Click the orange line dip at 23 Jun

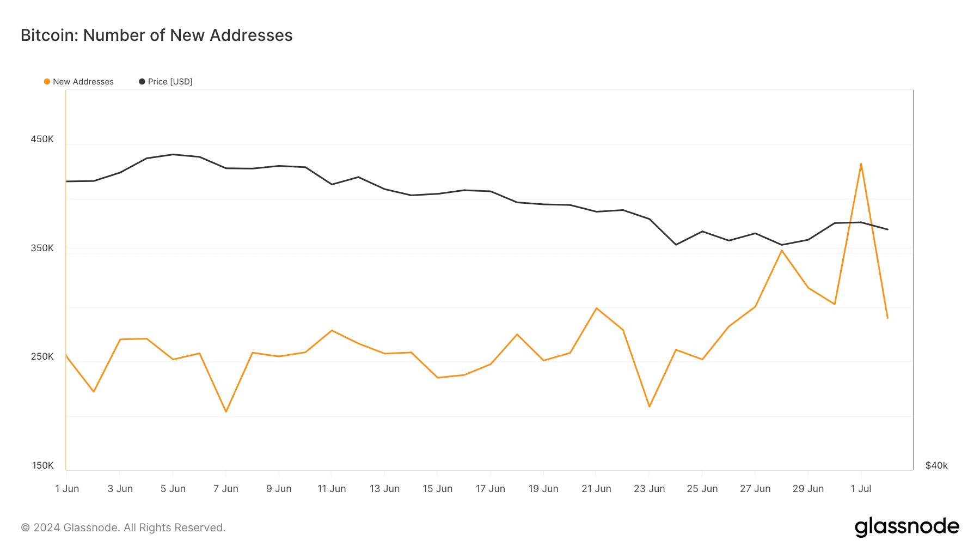(x=650, y=407)
